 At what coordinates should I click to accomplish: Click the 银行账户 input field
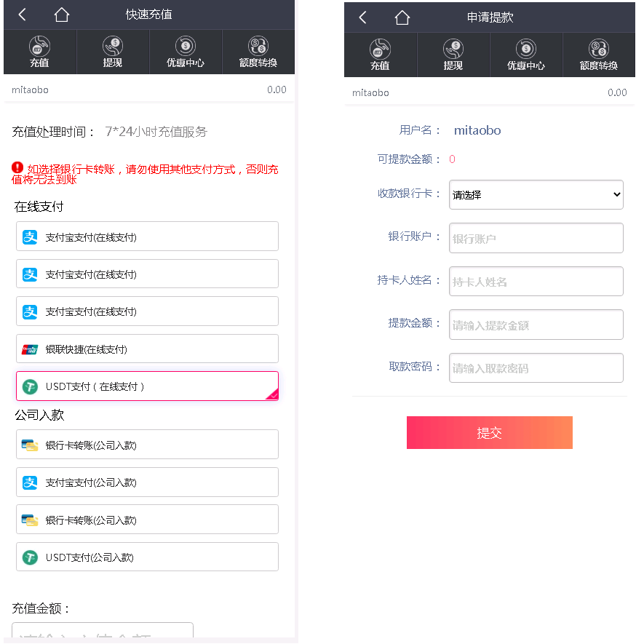tap(536, 238)
